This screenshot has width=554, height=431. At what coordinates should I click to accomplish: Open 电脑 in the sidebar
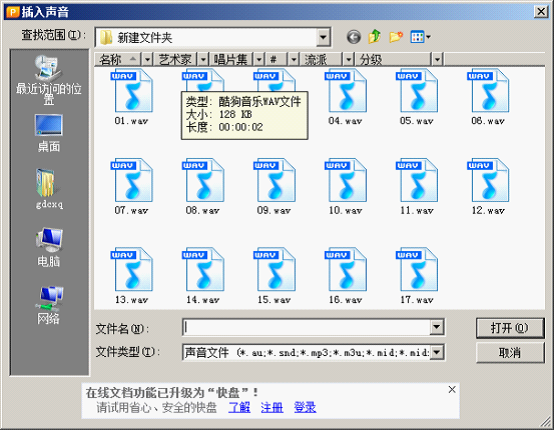click(x=49, y=247)
